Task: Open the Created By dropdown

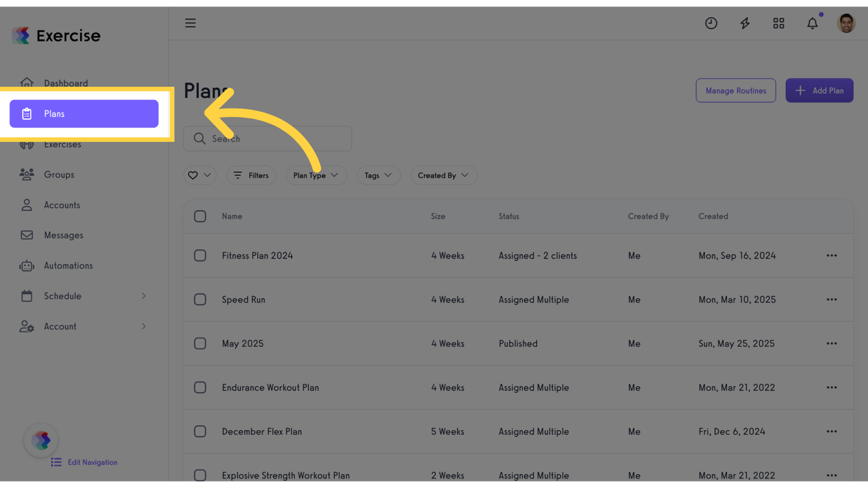Action: (x=443, y=175)
